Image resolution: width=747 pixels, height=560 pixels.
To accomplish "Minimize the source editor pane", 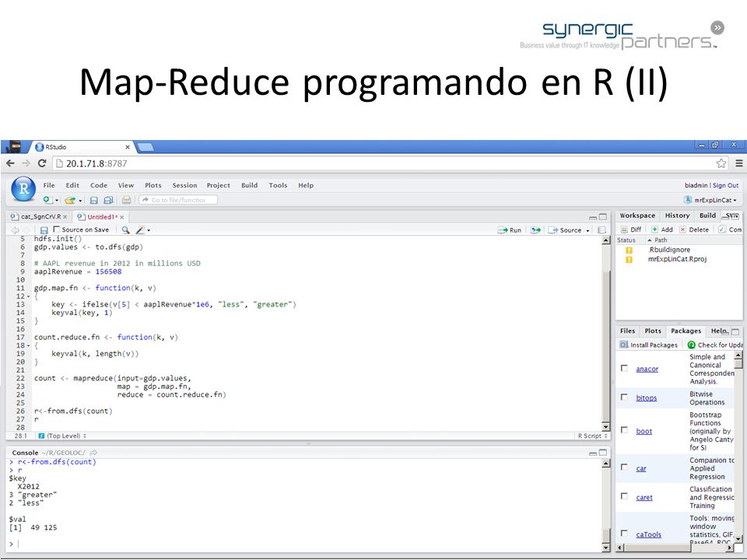I will pos(593,217).
